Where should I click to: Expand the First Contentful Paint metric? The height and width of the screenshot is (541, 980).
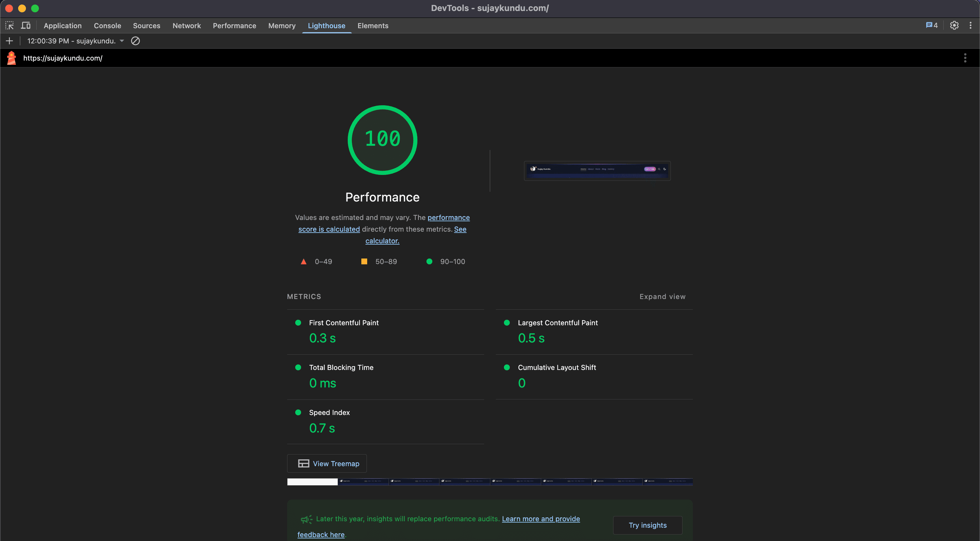coord(344,323)
